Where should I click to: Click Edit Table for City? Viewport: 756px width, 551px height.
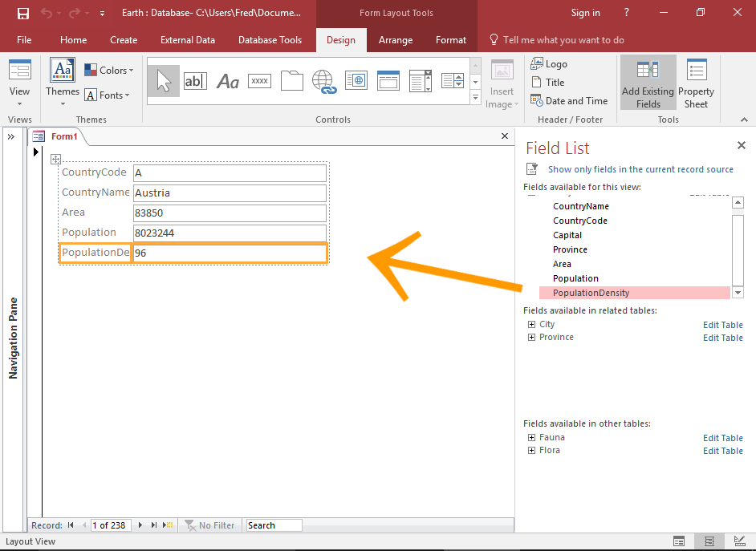pos(723,325)
